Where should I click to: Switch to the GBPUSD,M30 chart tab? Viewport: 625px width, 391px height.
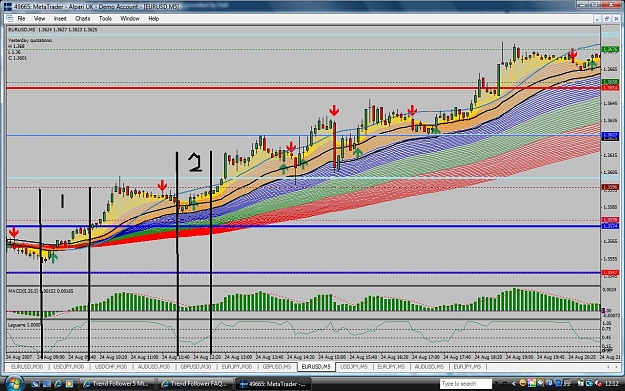(x=195, y=366)
